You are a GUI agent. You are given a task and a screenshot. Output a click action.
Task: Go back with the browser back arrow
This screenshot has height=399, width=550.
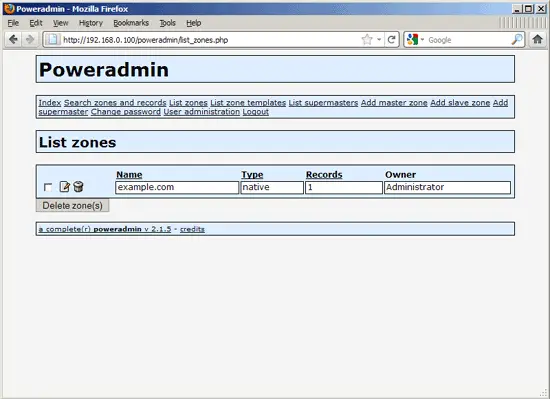[x=13, y=40]
